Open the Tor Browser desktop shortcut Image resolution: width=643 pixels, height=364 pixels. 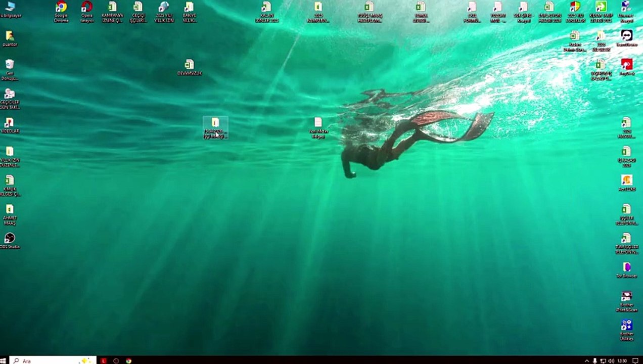pyautogui.click(x=627, y=270)
